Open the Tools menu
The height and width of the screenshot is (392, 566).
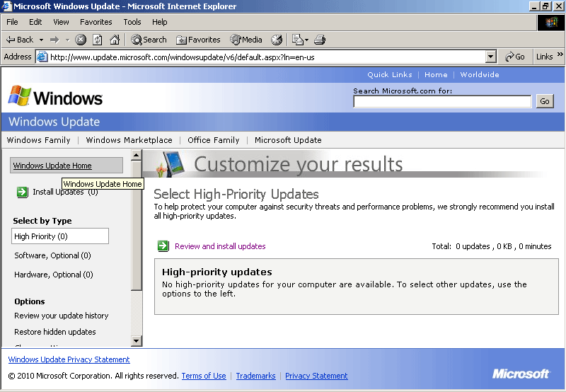click(132, 22)
